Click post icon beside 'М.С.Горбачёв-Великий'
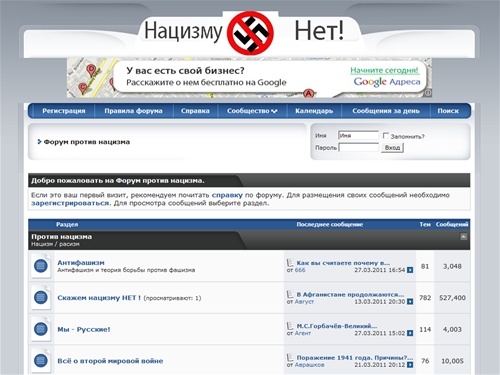This screenshot has height=375, width=500. (x=290, y=326)
